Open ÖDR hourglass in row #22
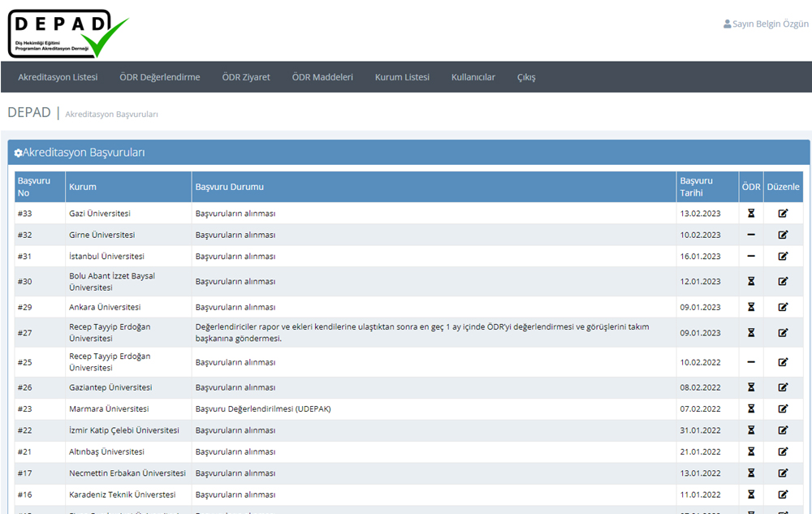 pos(751,430)
